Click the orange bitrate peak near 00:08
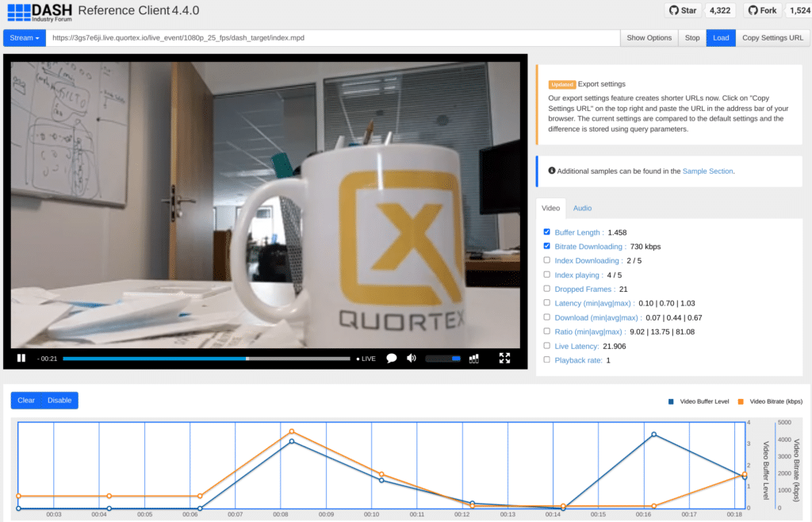Image resolution: width=812 pixels, height=522 pixels. 292,432
